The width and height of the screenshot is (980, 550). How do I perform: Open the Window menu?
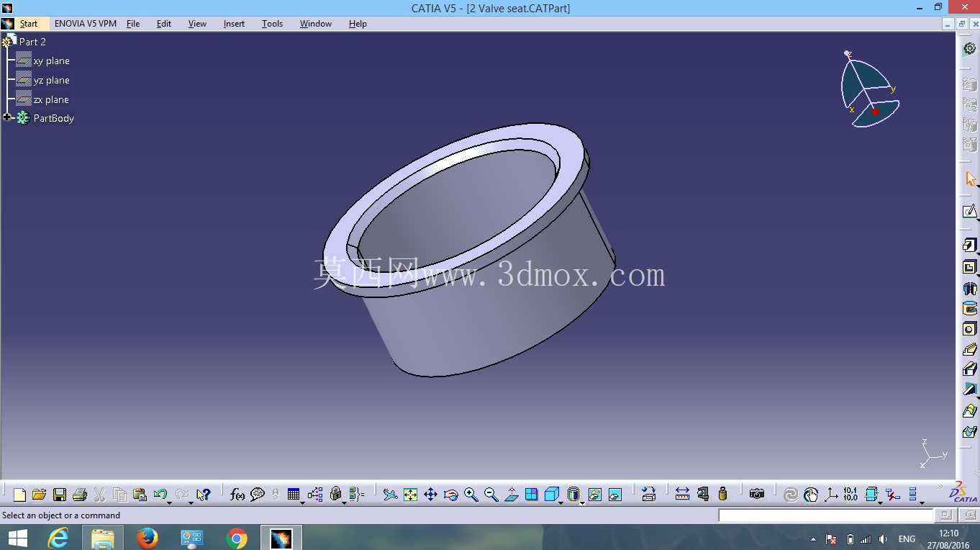coord(316,24)
